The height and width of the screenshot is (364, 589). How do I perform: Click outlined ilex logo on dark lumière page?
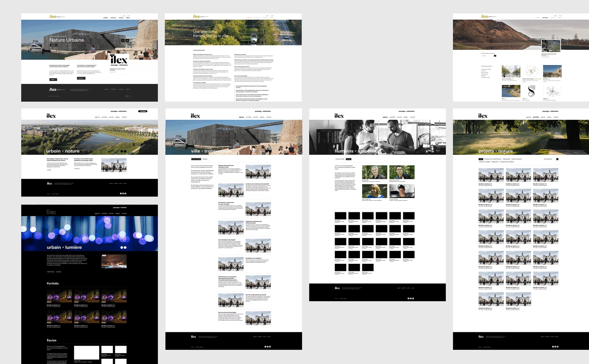[x=51, y=212]
